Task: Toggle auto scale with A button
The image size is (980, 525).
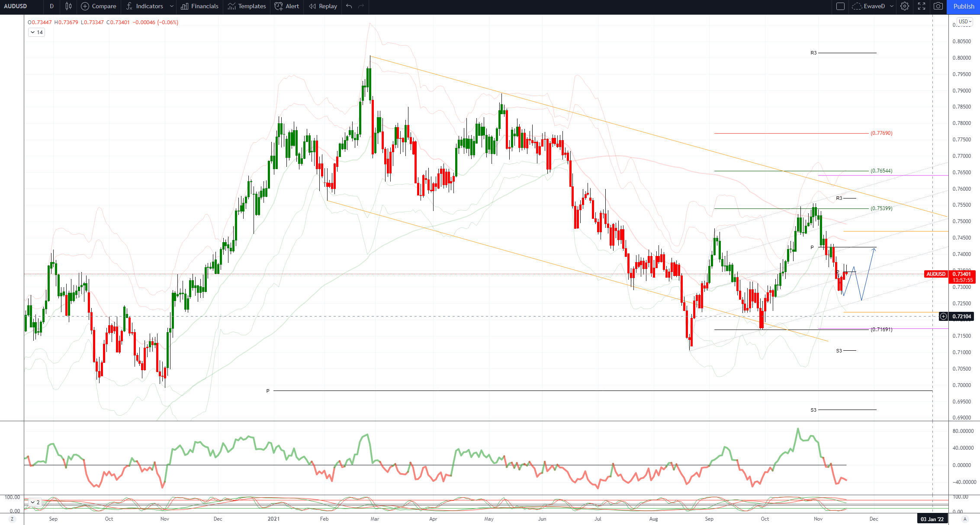Action: (x=964, y=519)
